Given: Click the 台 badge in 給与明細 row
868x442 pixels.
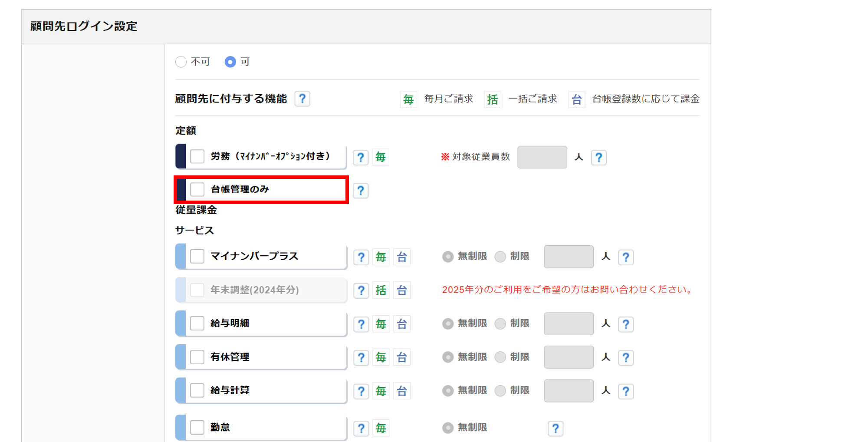Looking at the screenshot, I should [401, 324].
